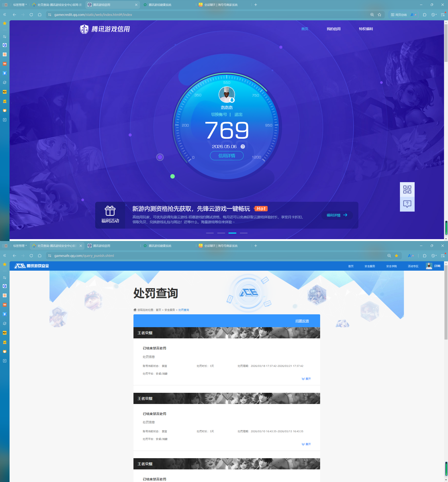Click the 腾讯游戏信用 logo
The height and width of the screenshot is (482, 448).
[x=105, y=29]
